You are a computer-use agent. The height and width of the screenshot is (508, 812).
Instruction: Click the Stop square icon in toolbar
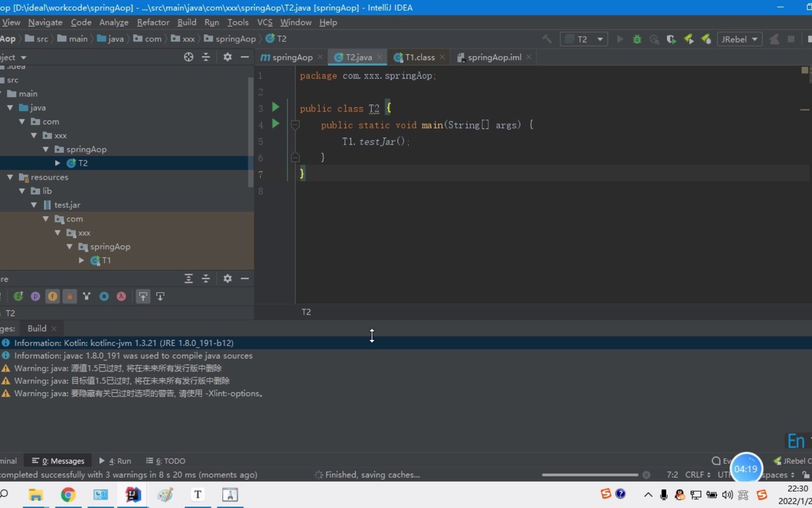pos(791,39)
